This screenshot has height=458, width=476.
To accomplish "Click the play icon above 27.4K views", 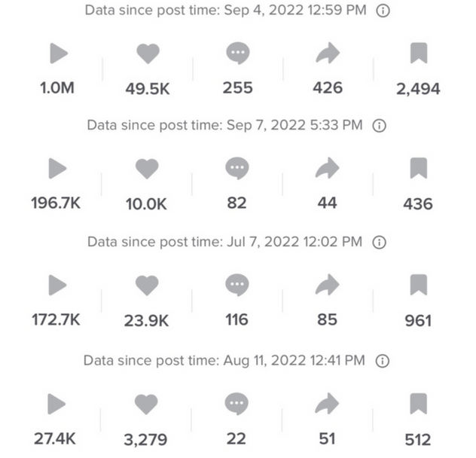I will tap(56, 404).
